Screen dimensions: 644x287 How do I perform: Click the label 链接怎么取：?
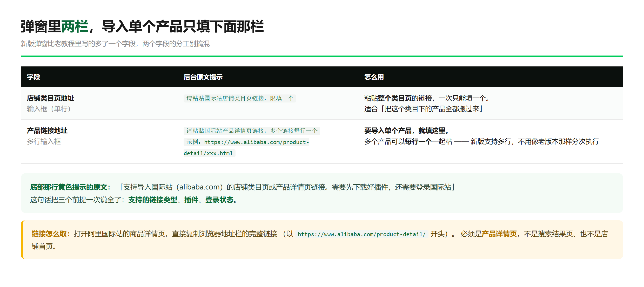tap(51, 234)
